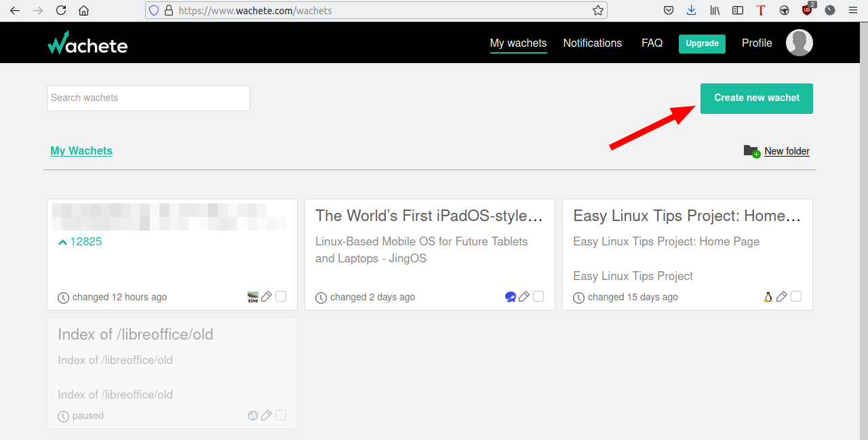Open the library bookshelf icon
The image size is (868, 440).
point(715,10)
